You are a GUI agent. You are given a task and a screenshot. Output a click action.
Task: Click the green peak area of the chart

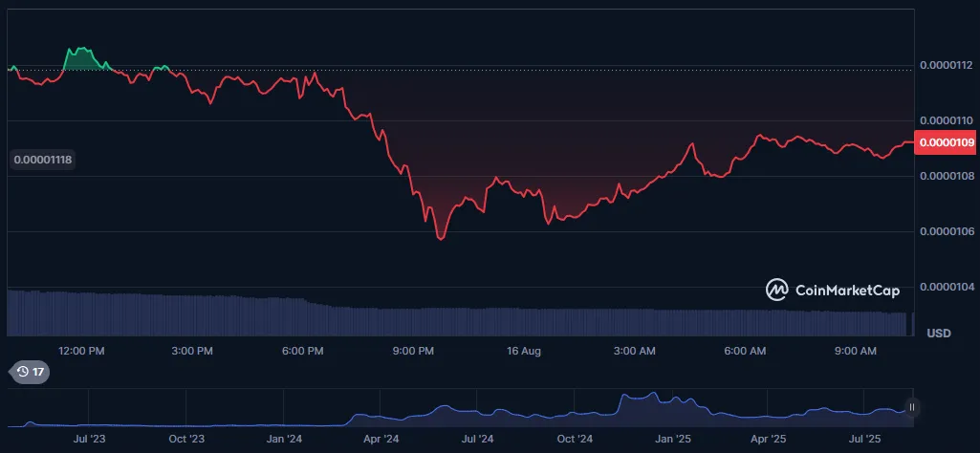click(84, 58)
